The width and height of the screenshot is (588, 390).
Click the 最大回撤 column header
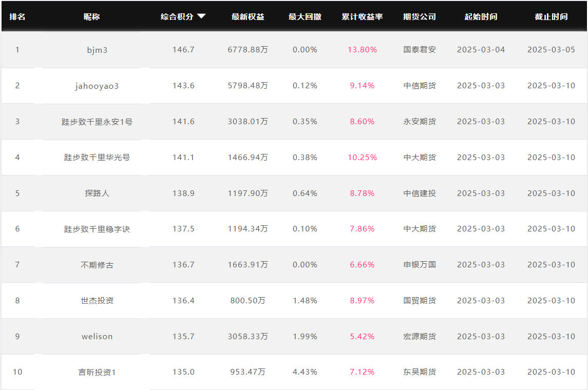[x=305, y=16]
